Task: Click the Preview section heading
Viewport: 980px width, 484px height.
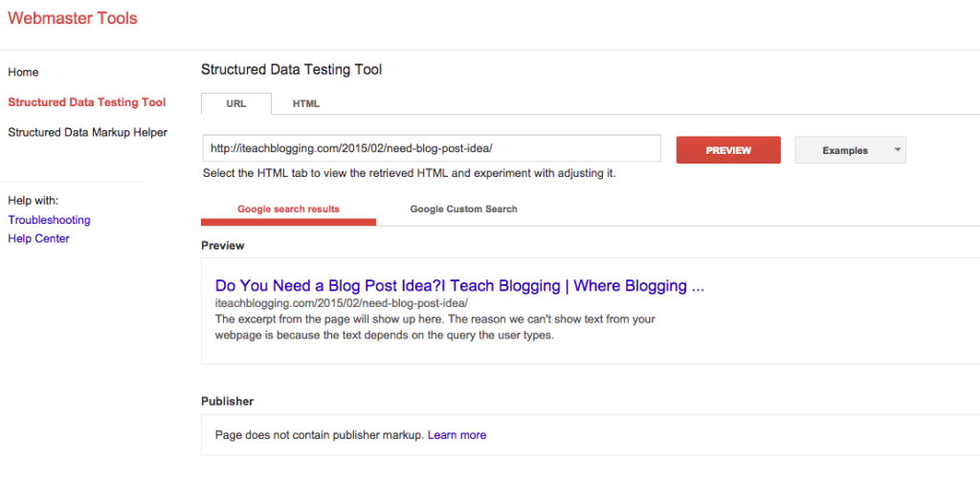Action: point(222,246)
